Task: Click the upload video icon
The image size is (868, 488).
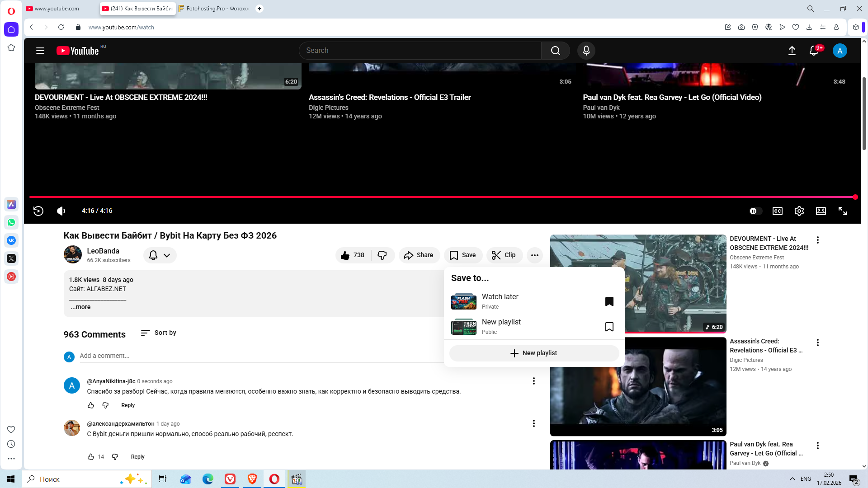Action: pyautogui.click(x=792, y=51)
